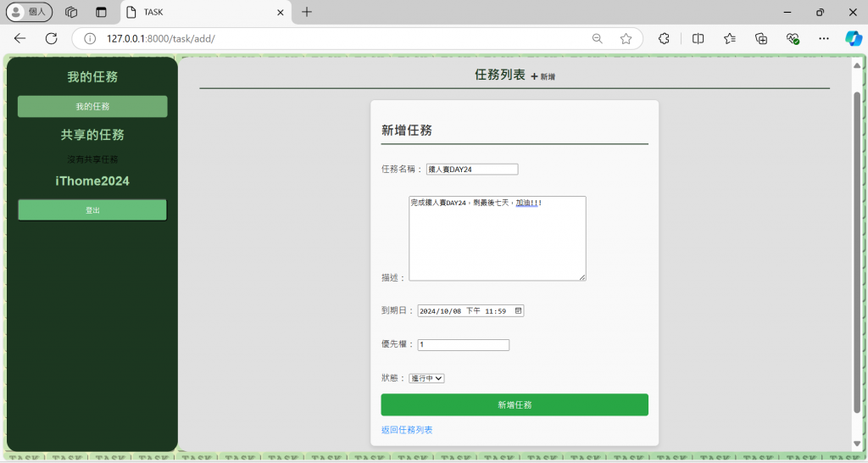This screenshot has width=868, height=463.
Task: Open the Settings and more menu
Action: pos(824,38)
